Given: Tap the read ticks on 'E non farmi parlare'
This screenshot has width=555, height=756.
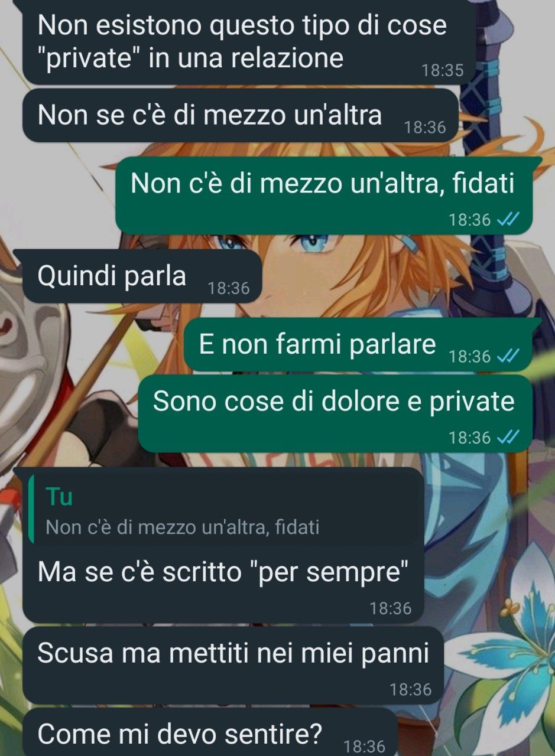Looking at the screenshot, I should tap(508, 356).
